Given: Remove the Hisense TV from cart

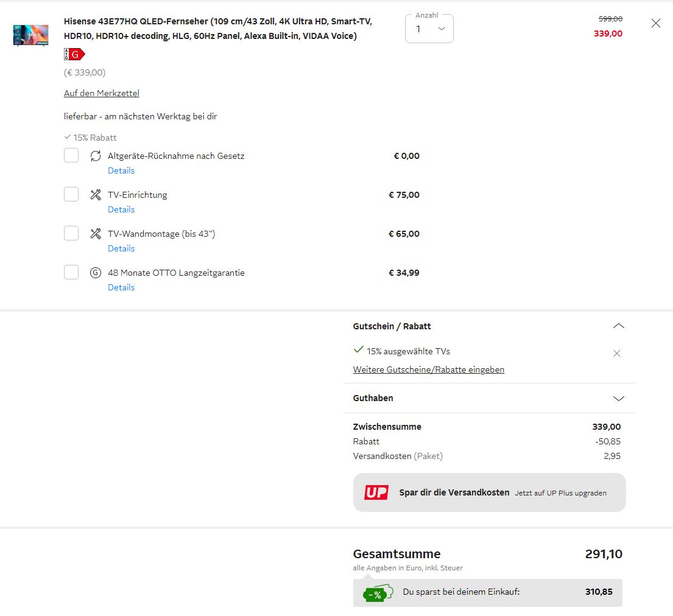Looking at the screenshot, I should tap(655, 23).
